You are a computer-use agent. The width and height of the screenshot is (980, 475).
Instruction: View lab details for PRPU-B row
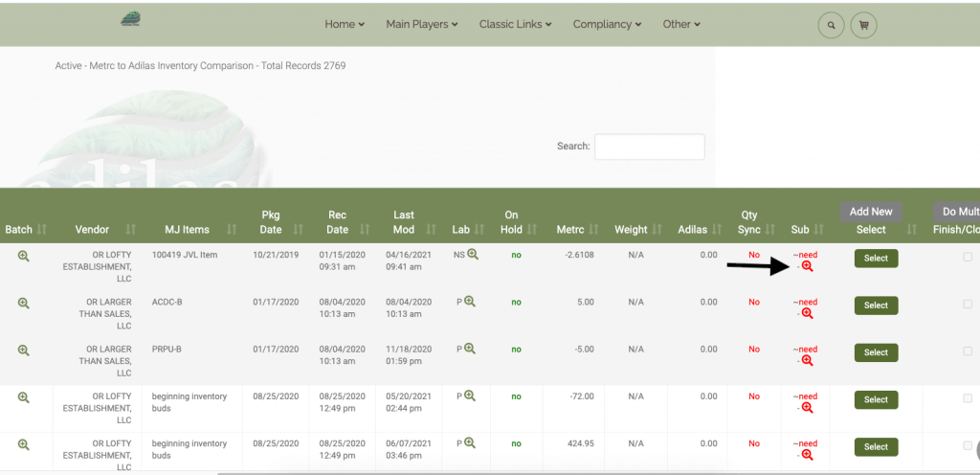(x=470, y=349)
